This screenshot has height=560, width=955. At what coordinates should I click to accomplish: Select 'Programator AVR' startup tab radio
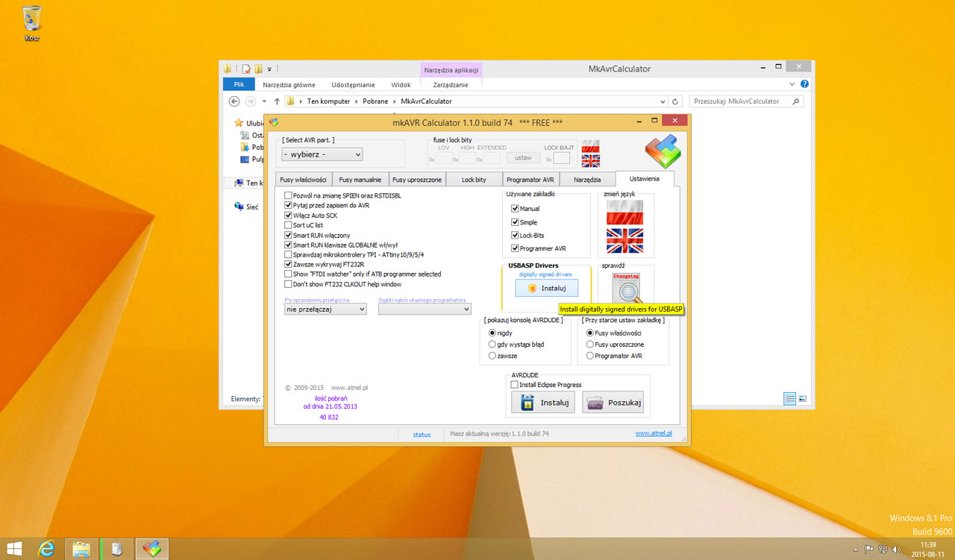point(590,356)
